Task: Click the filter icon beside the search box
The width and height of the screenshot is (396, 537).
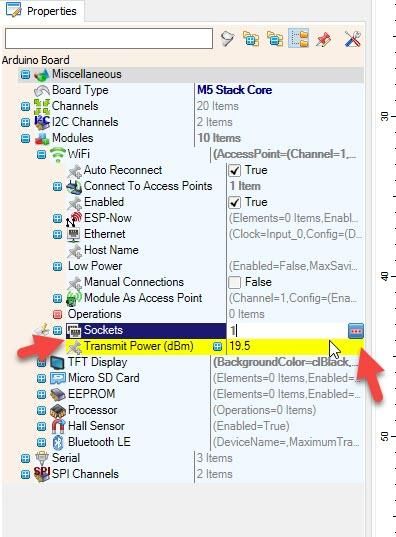Action: [x=227, y=39]
